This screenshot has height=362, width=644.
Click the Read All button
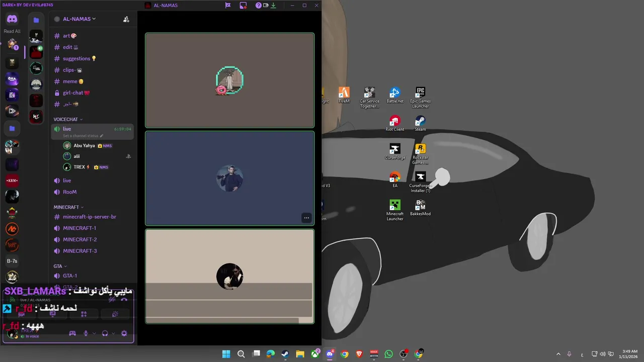click(12, 31)
